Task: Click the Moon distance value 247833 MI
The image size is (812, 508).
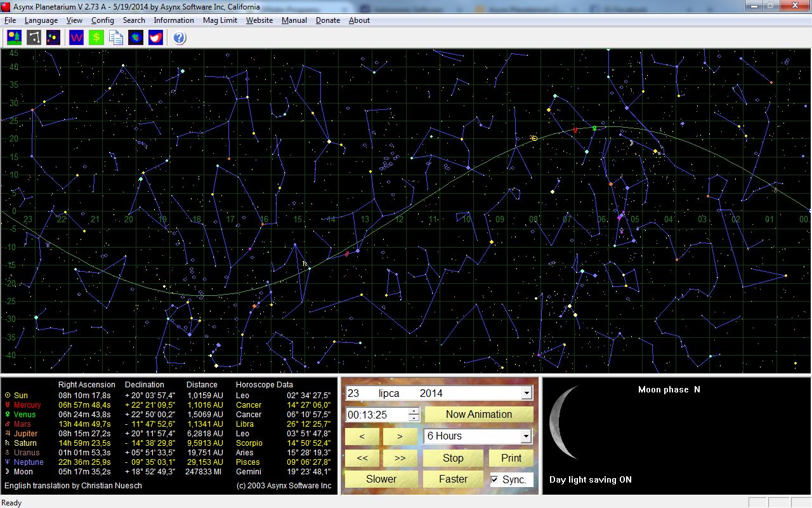Action: [204, 472]
